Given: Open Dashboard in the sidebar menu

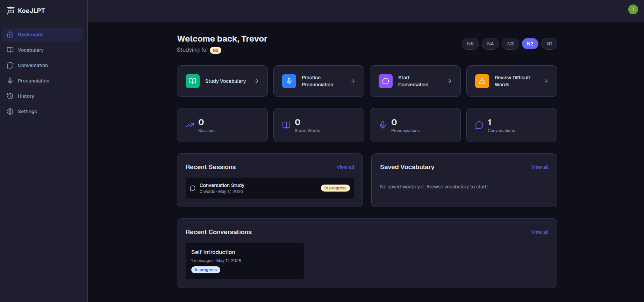Looking at the screenshot, I should click(x=43, y=35).
